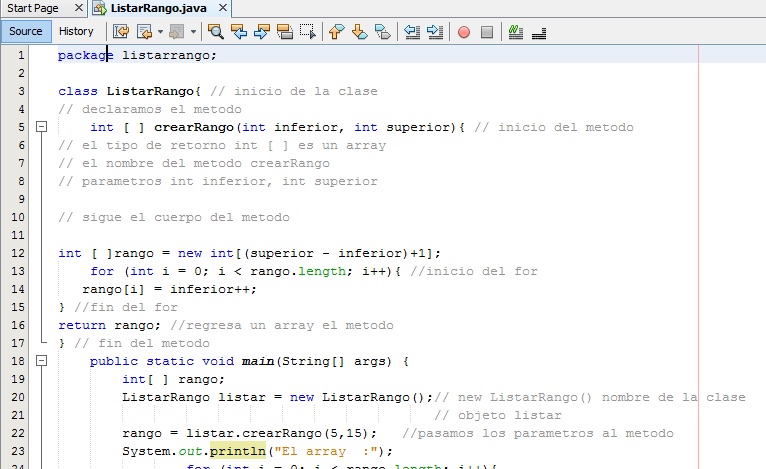Click the Find Selection magnifier icon
The width and height of the screenshot is (766, 469).
point(215,31)
